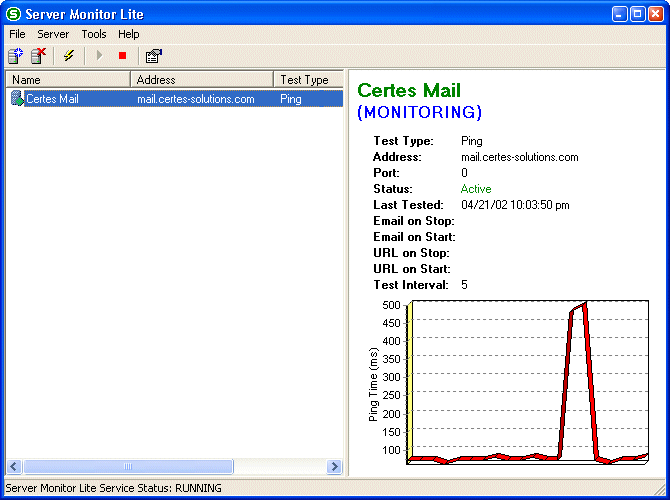The width and height of the screenshot is (670, 500).
Task: Click the right arrow of horizontal scrollbar
Action: tap(334, 466)
